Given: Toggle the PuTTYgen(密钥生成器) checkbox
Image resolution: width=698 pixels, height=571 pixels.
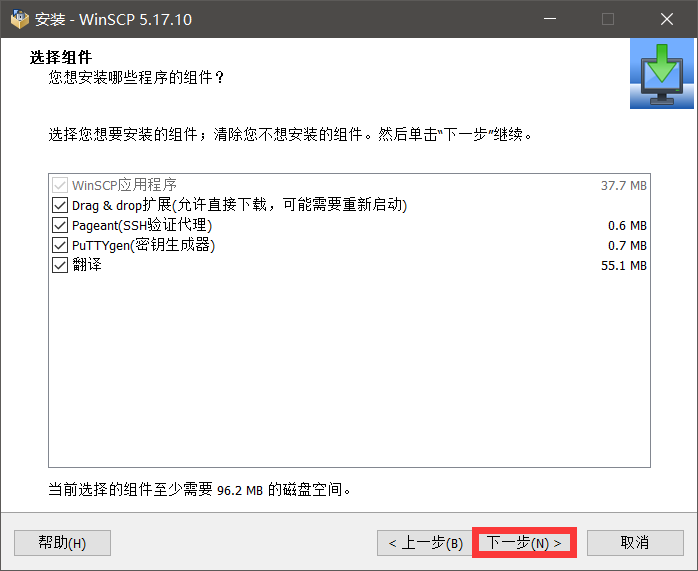Looking at the screenshot, I should (x=60, y=245).
